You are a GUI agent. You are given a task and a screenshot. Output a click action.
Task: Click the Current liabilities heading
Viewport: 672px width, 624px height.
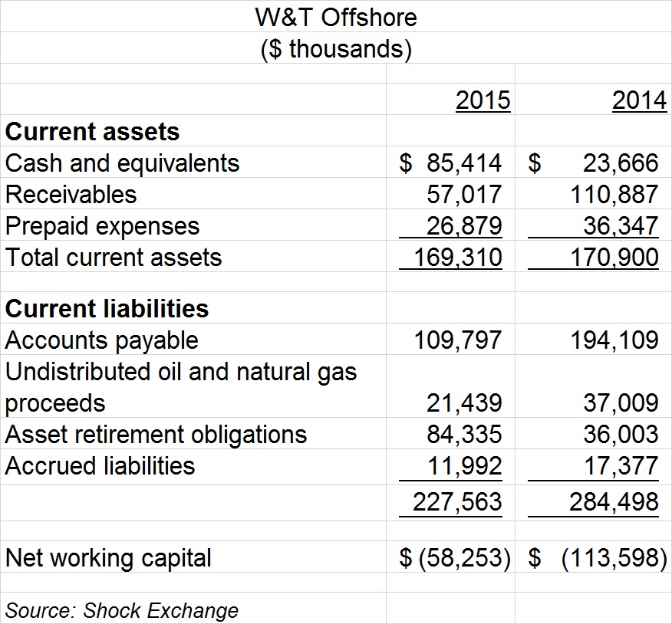[107, 309]
